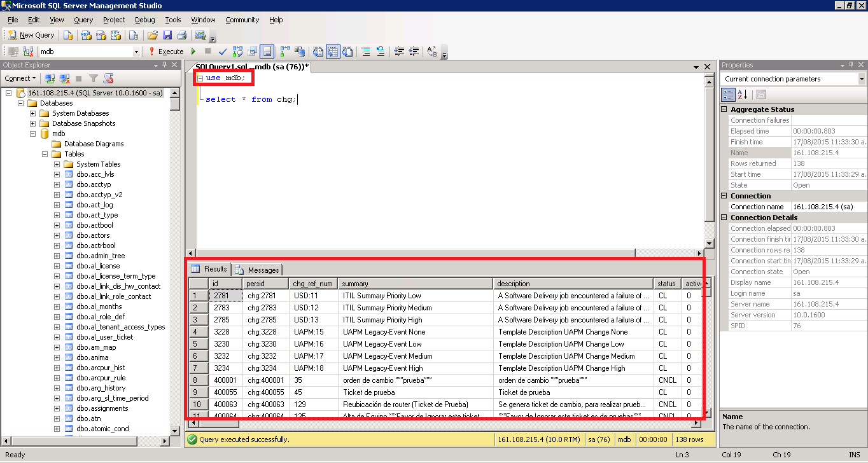This screenshot has height=463, width=868.
Task: Collapse the Aggregate Status section
Action: click(x=724, y=109)
